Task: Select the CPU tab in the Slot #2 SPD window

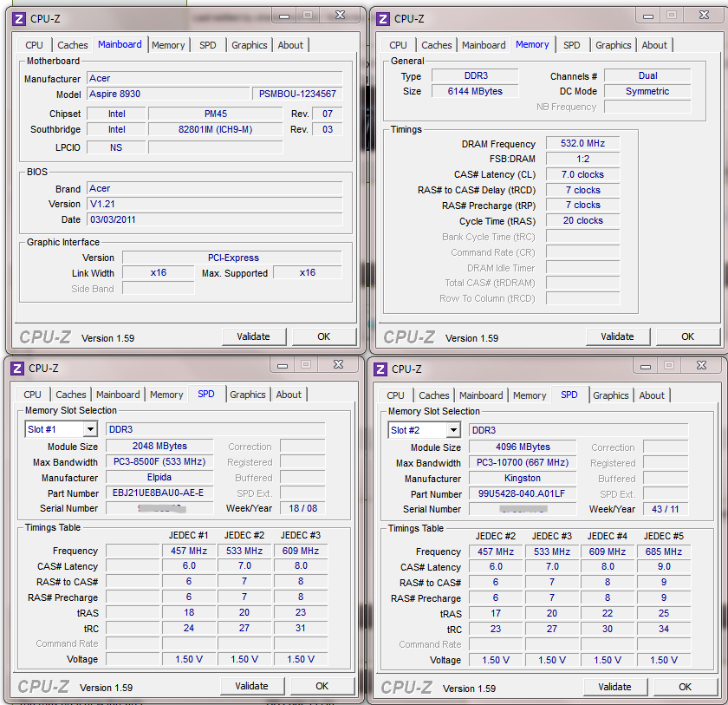Action: coord(395,395)
